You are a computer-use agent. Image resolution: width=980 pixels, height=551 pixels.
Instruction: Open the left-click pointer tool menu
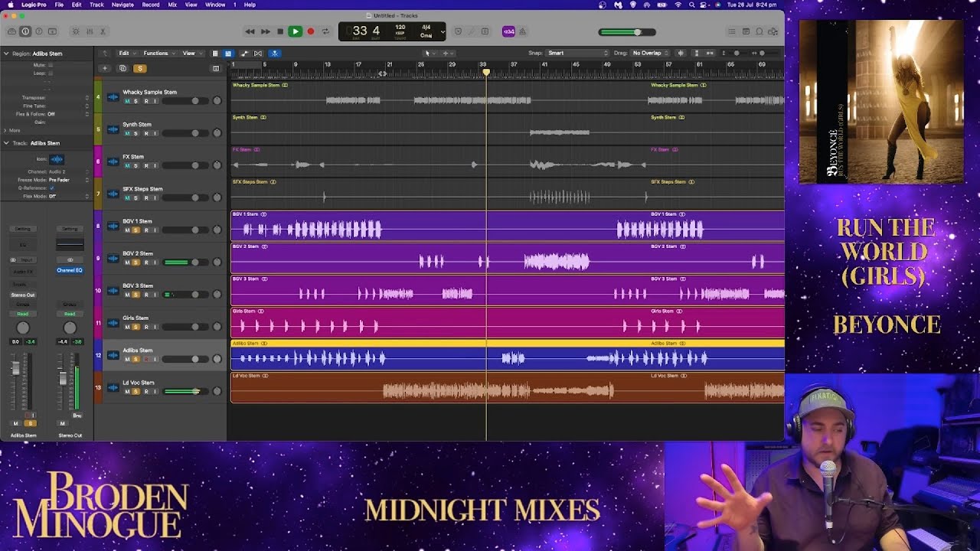click(429, 54)
